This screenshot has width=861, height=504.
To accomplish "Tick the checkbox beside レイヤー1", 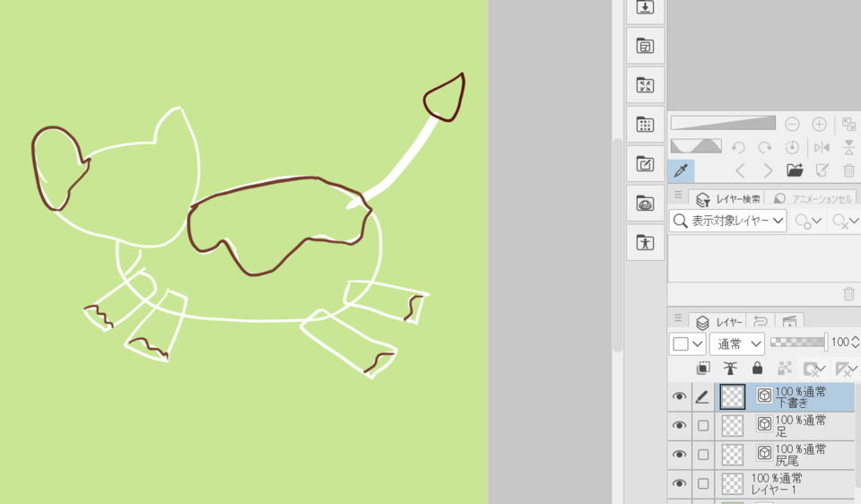I will [x=703, y=483].
